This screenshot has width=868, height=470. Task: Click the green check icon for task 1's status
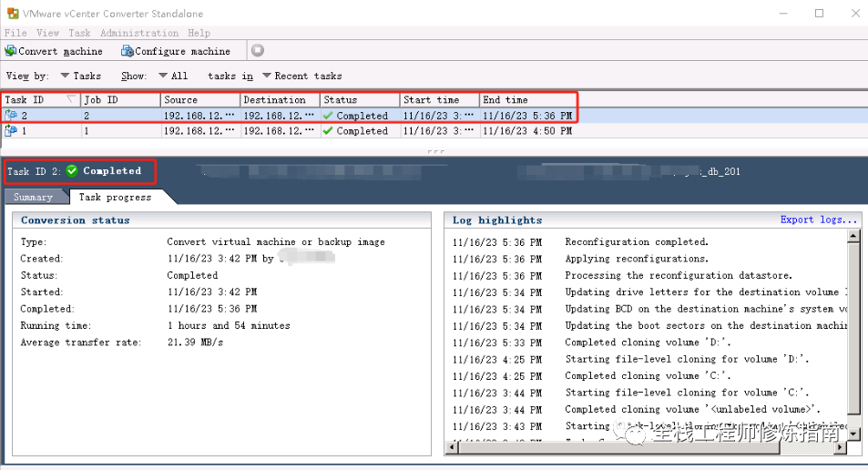coord(328,130)
